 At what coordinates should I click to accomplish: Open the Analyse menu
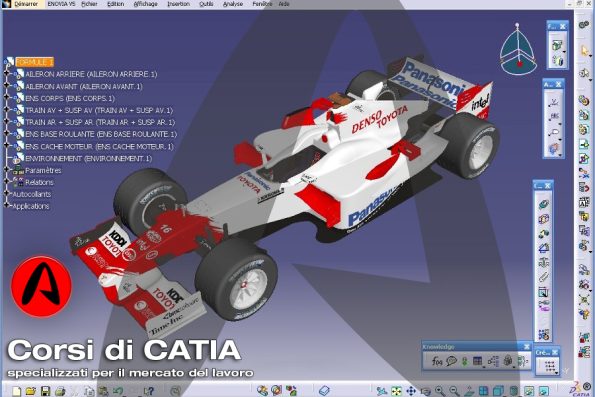click(233, 4)
